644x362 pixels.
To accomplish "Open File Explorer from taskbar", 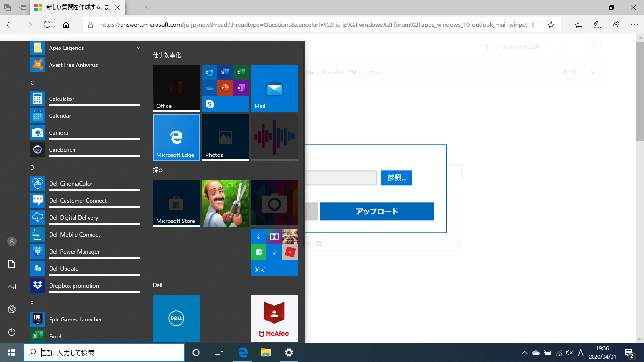I will pyautogui.click(x=266, y=353).
